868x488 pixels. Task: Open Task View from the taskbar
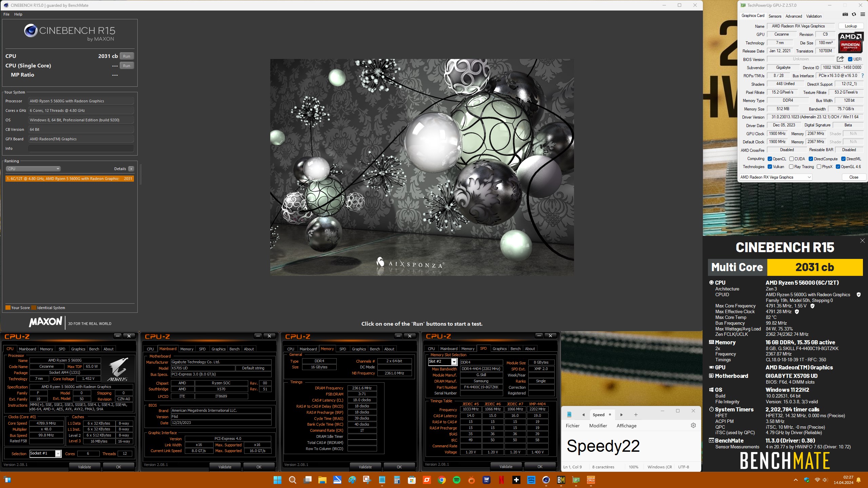(307, 480)
